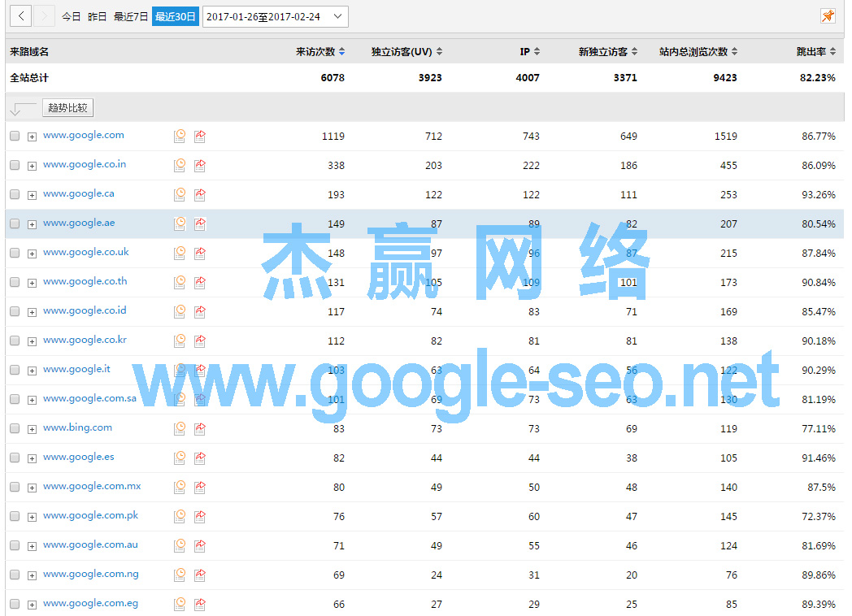Open history trend icon for www.google.es
The width and height of the screenshot is (852, 616).
coord(180,458)
